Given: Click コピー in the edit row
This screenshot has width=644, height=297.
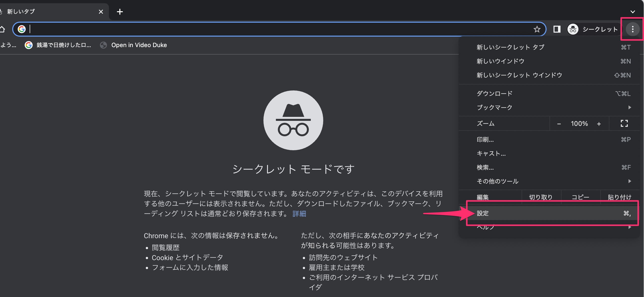Looking at the screenshot, I should (x=580, y=197).
